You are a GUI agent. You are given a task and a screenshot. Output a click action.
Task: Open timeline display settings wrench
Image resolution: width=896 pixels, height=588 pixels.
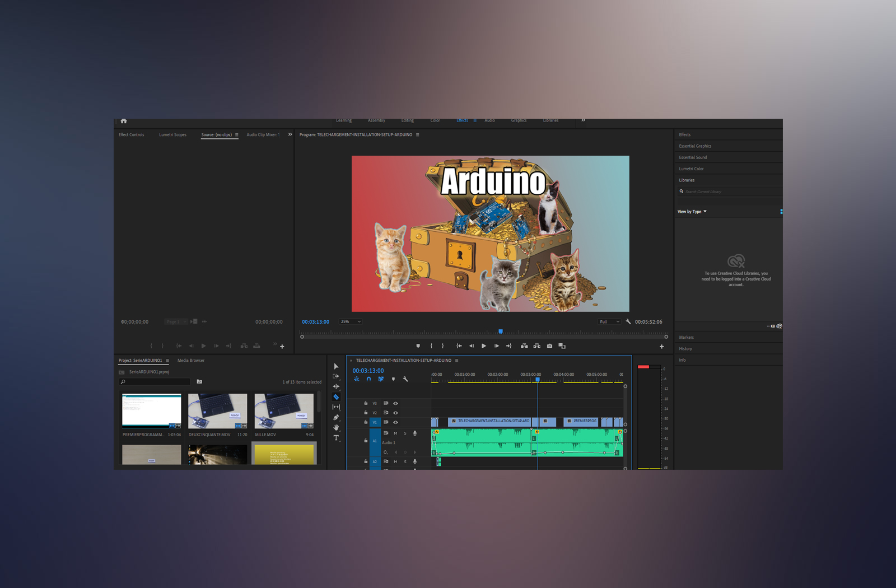pos(405,379)
